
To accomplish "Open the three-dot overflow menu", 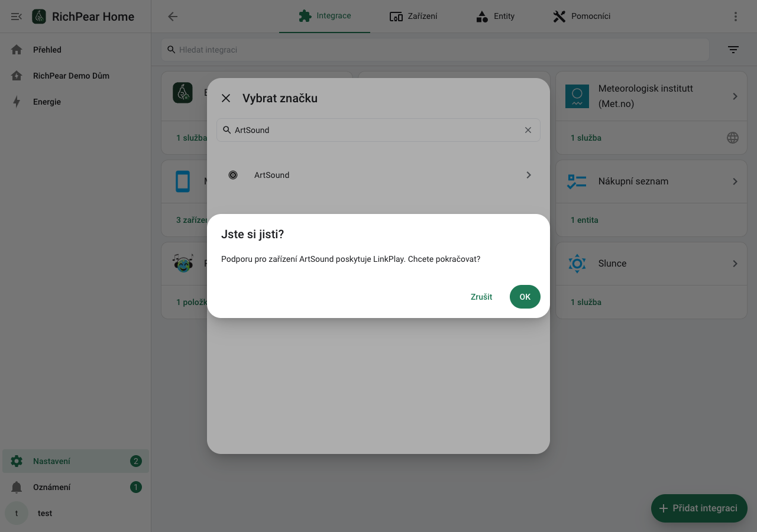I will pyautogui.click(x=736, y=17).
